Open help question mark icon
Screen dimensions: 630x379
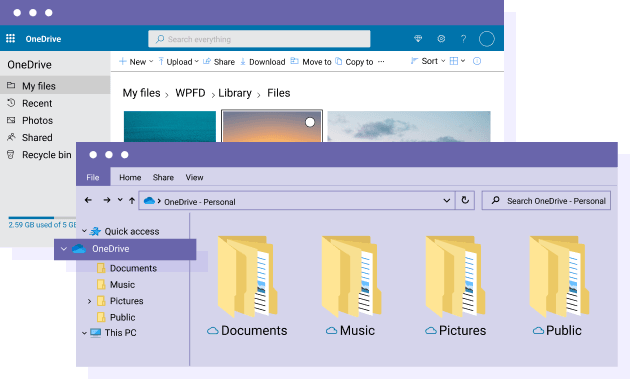pos(463,39)
